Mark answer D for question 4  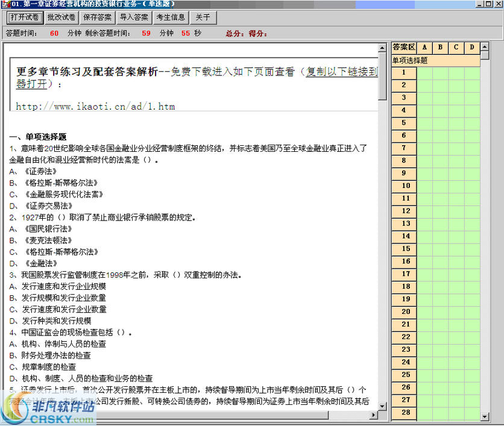click(x=472, y=110)
